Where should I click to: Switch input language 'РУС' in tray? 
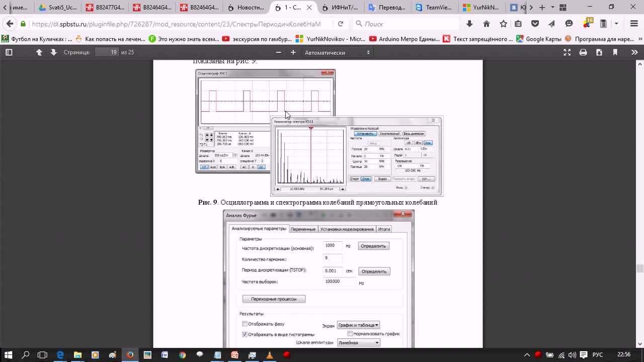(597, 355)
